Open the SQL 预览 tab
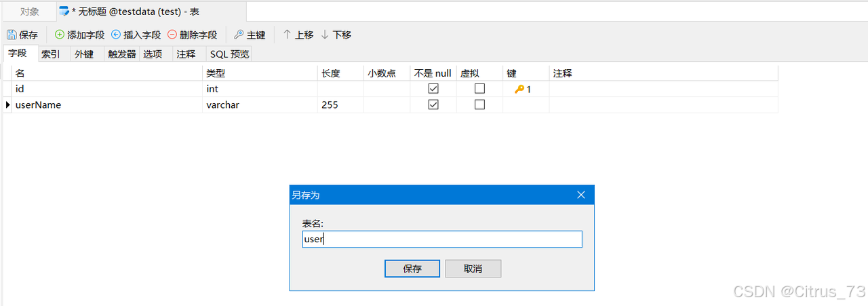The image size is (868, 306). pos(229,54)
